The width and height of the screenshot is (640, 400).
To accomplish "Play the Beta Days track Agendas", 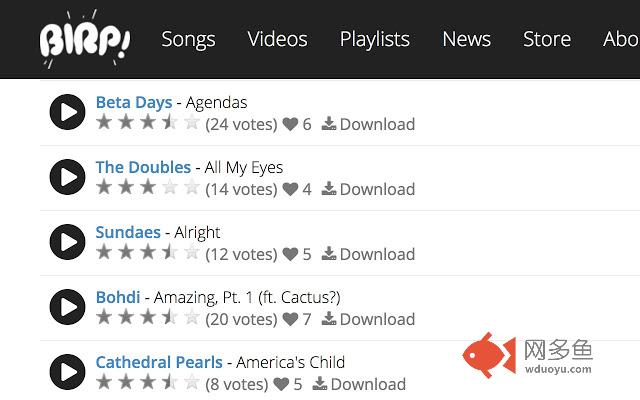I will [67, 113].
